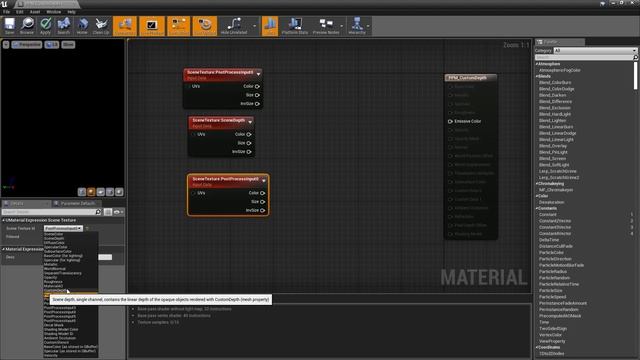Open the Scene Texture Id combo box
Image resolution: width=640 pixels, height=360 pixels.
[63, 229]
